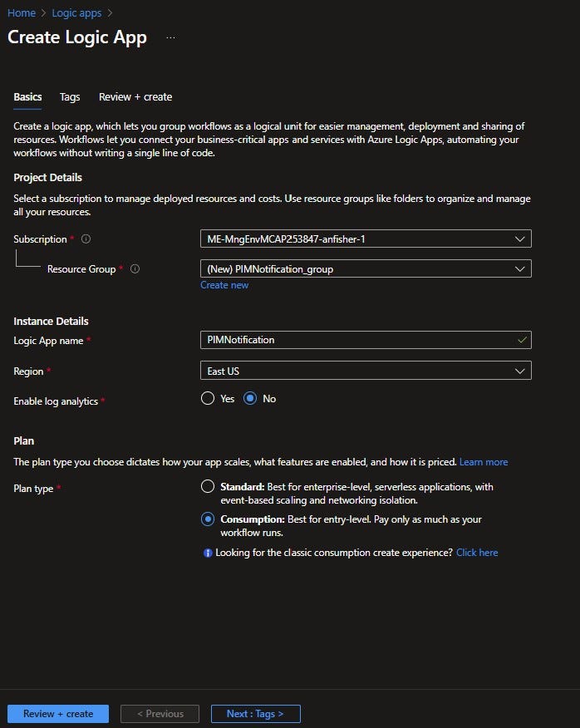This screenshot has width=580, height=728.
Task: Switch to the Review + create tab
Action: pyautogui.click(x=135, y=96)
